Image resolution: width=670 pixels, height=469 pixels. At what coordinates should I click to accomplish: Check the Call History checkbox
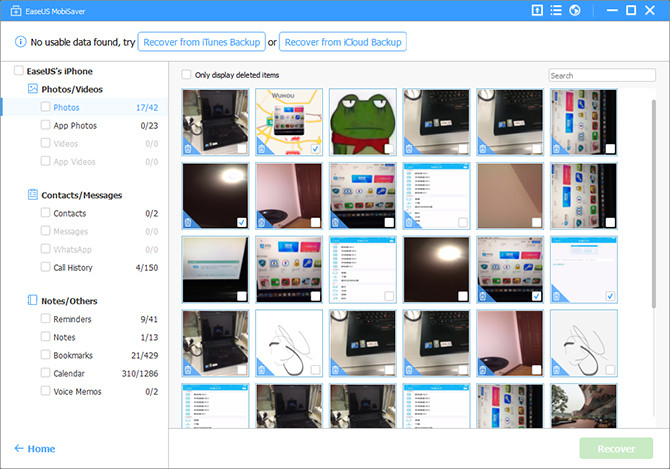click(46, 267)
